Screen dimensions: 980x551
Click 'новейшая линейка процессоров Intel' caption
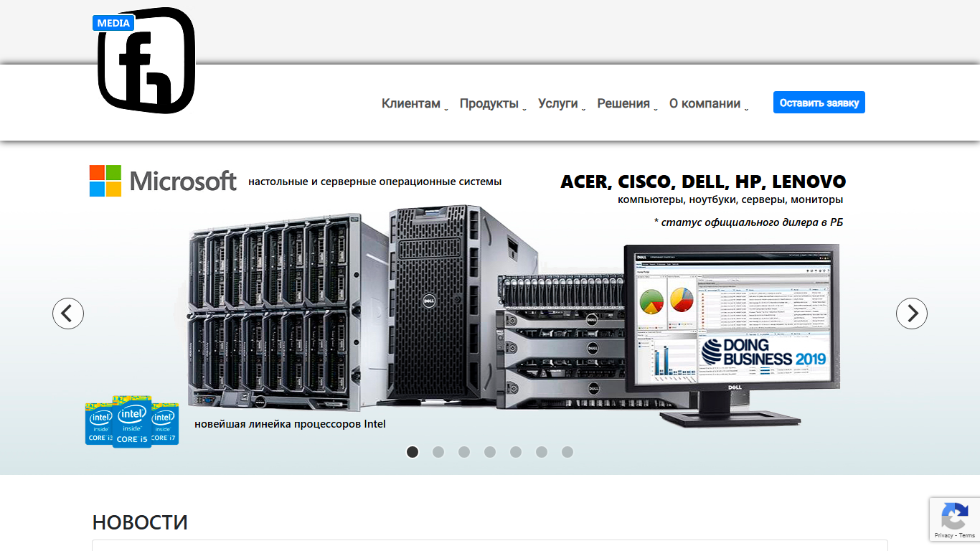[x=290, y=424]
